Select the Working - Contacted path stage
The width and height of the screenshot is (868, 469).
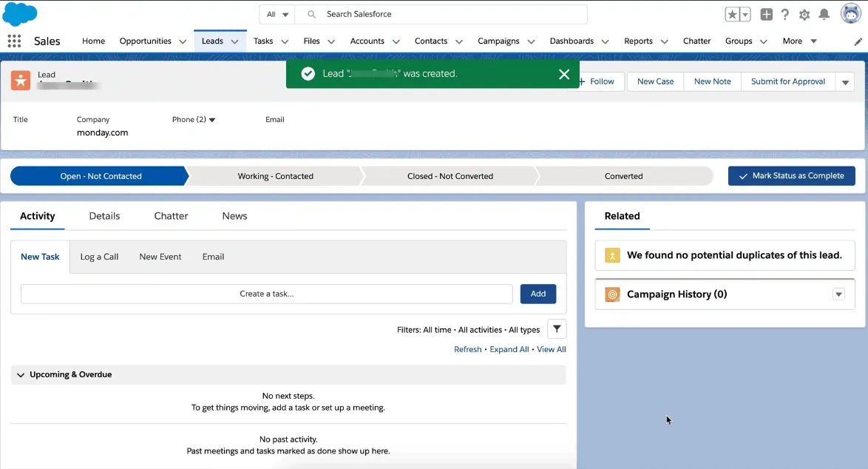tap(275, 176)
